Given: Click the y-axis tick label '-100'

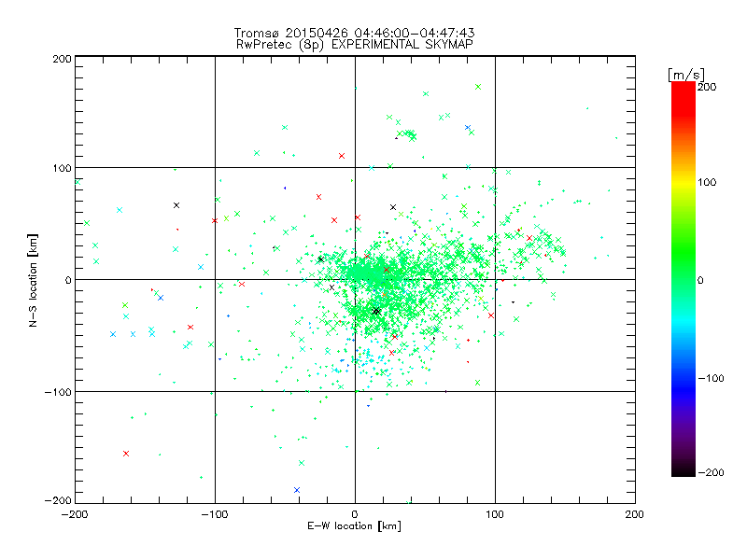Looking at the screenshot, I should (x=58, y=392).
